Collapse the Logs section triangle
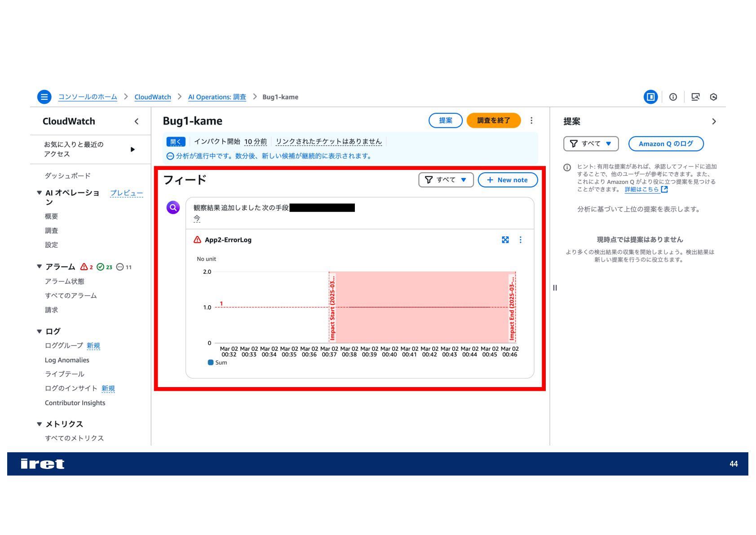 pos(40,331)
